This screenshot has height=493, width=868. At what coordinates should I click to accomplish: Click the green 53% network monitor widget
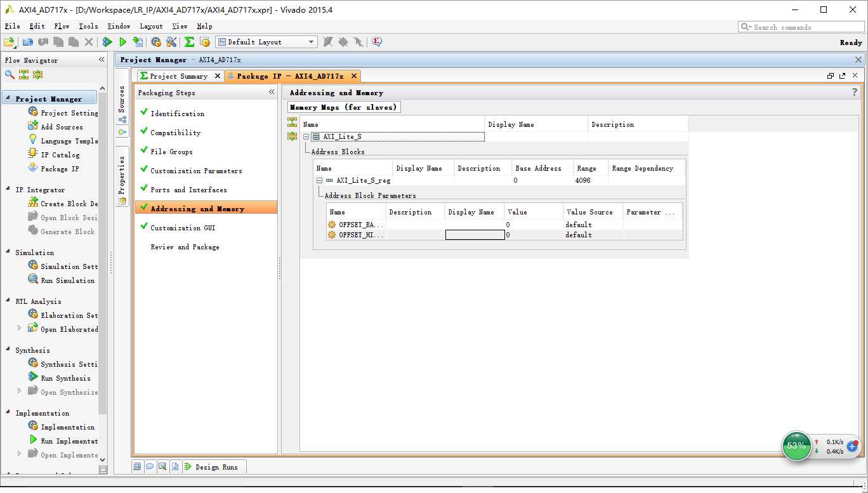coord(796,445)
